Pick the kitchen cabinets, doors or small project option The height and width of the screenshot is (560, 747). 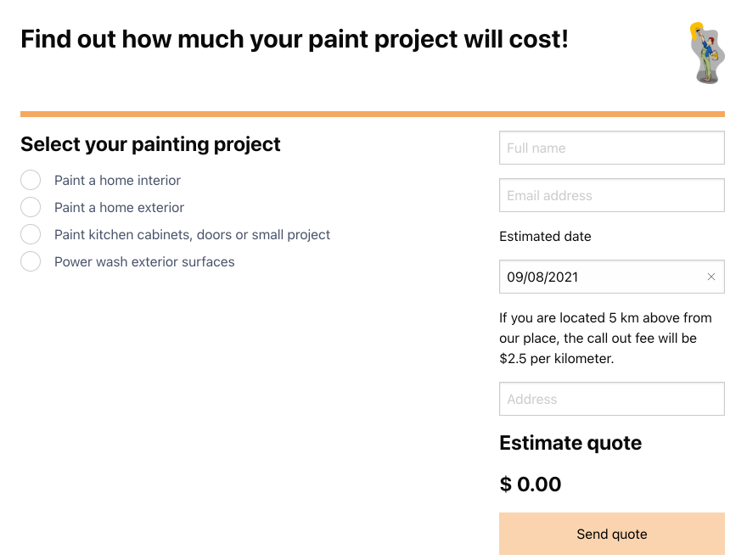tap(31, 234)
